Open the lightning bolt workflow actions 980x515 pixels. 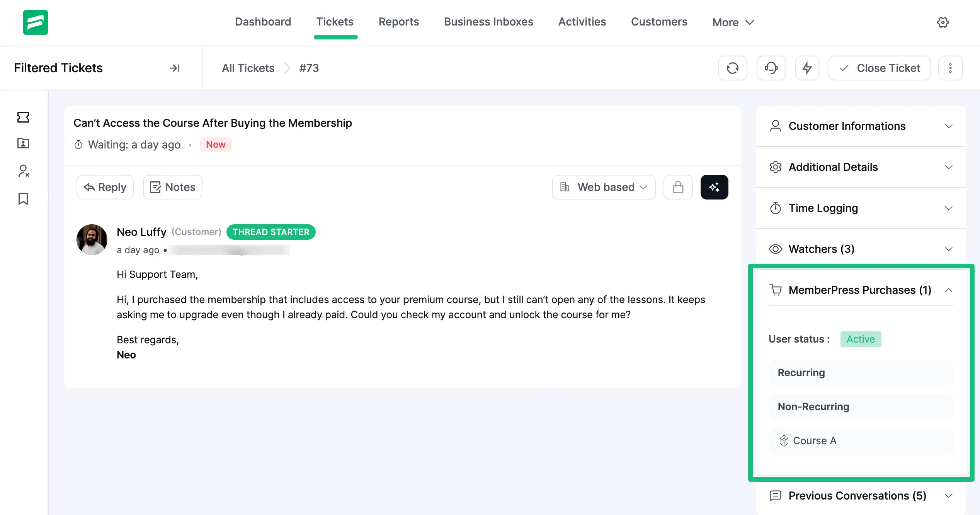807,68
